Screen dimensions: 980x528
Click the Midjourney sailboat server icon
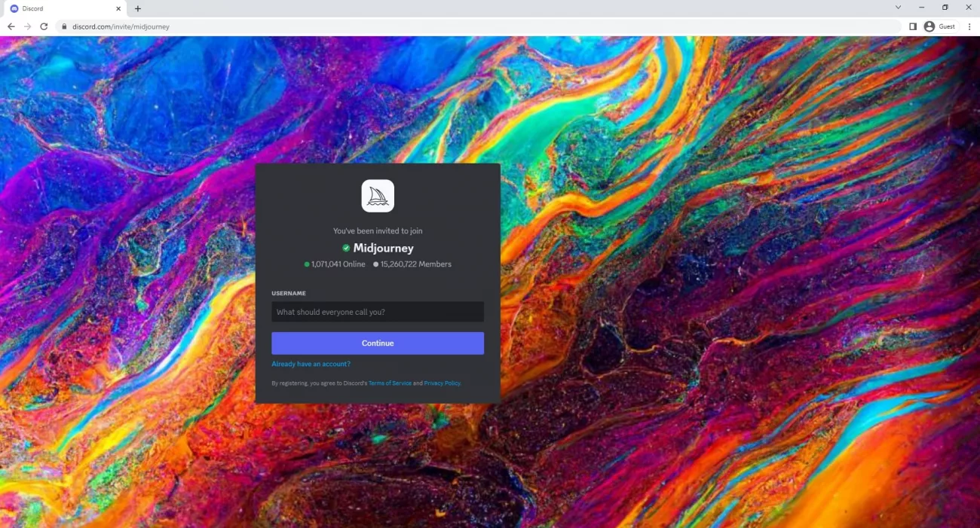tap(378, 196)
